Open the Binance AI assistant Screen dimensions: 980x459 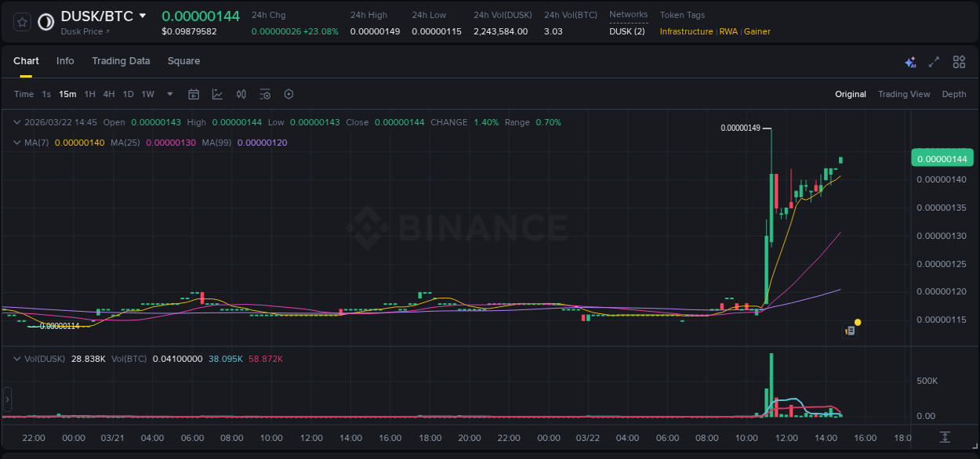pos(910,61)
